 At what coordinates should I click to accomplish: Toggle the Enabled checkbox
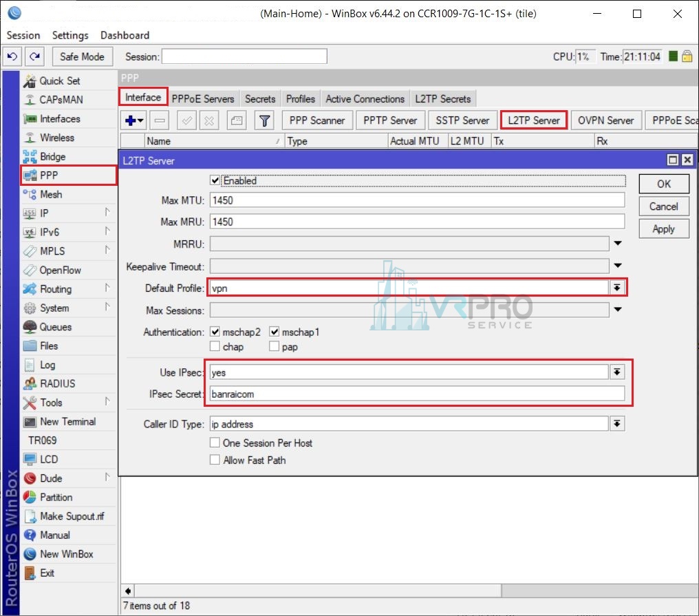pos(215,180)
